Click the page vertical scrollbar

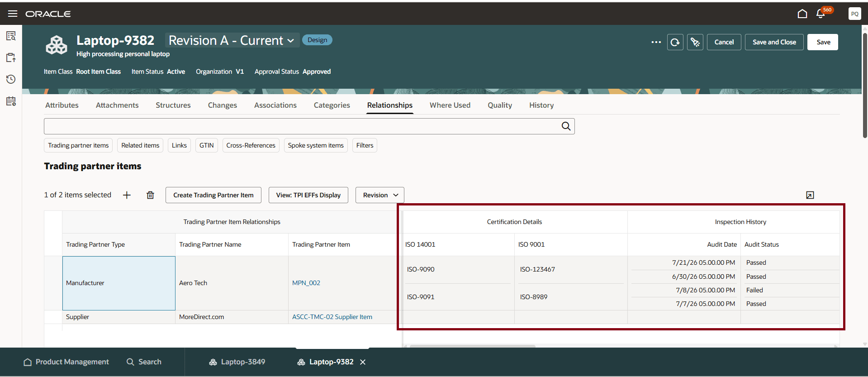(x=865, y=85)
